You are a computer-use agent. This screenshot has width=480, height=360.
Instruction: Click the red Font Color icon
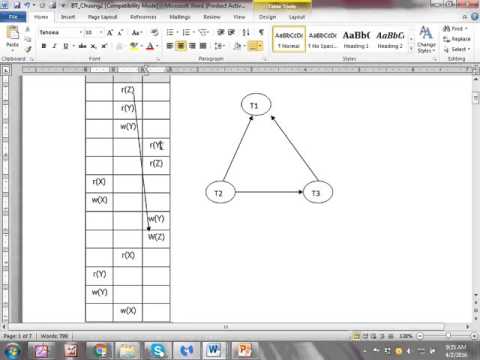click(150, 46)
